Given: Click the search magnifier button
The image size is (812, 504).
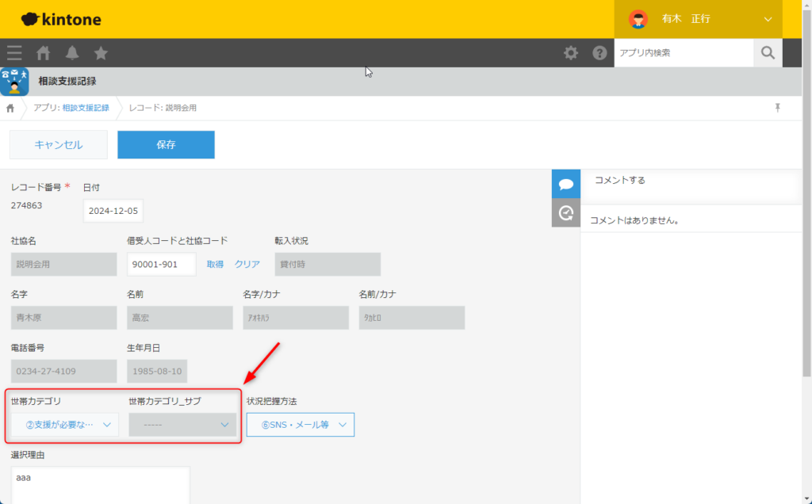Looking at the screenshot, I should [x=767, y=53].
